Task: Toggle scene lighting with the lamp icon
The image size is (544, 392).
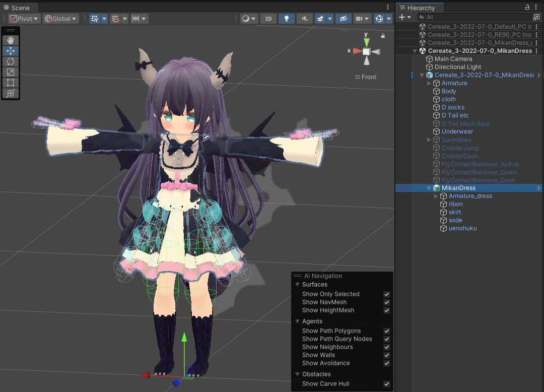Action: pyautogui.click(x=286, y=18)
